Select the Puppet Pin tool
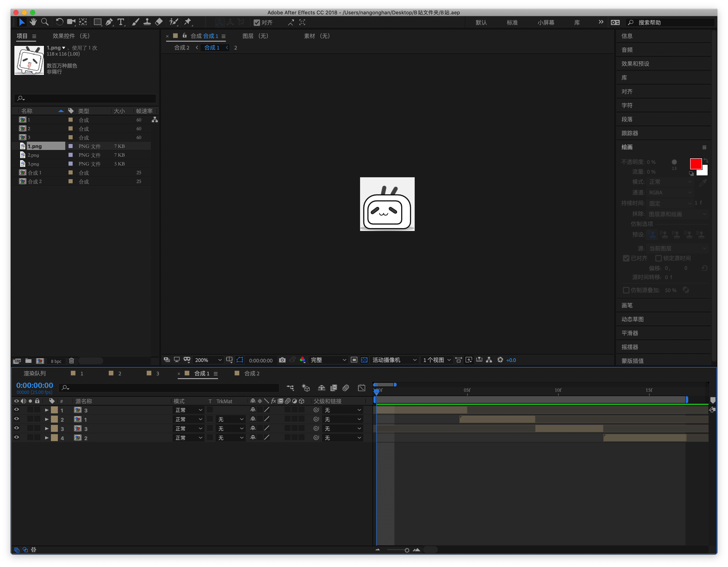 tap(188, 22)
